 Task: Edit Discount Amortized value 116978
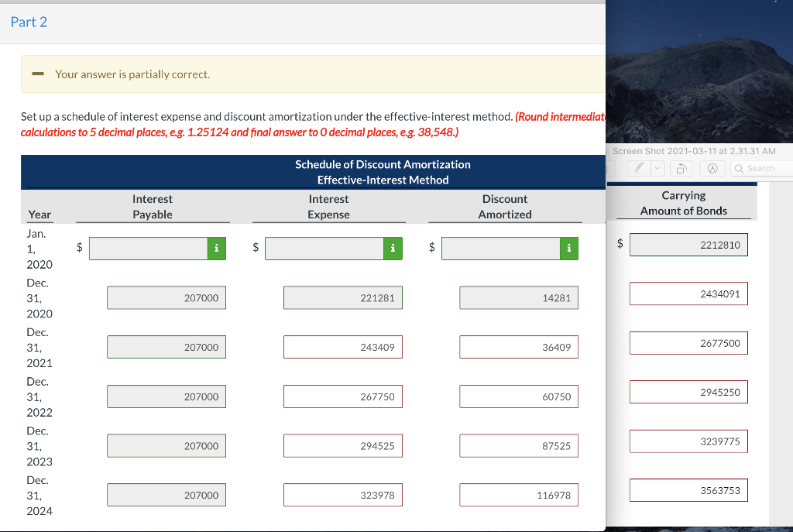[519, 495]
